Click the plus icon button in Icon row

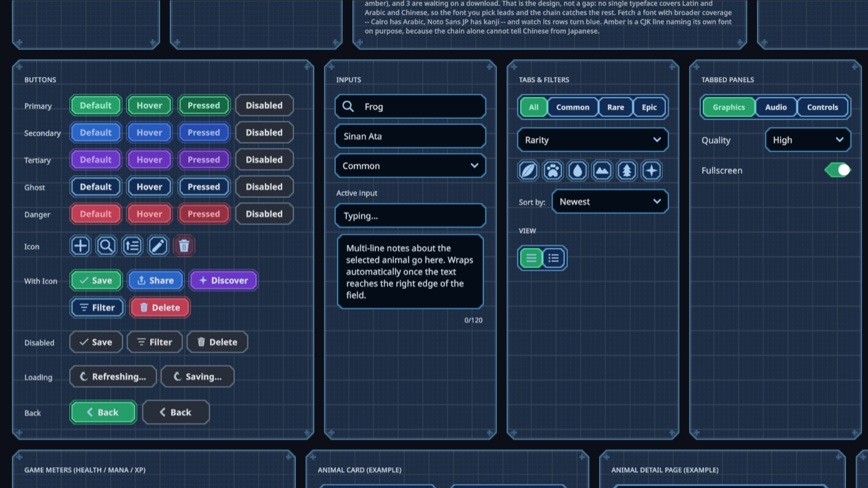click(x=80, y=246)
